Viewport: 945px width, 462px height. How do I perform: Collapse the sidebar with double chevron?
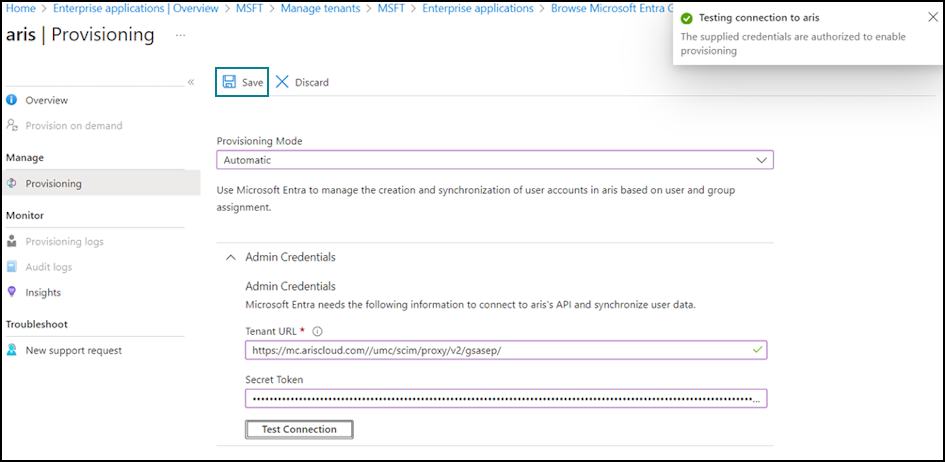pyautogui.click(x=191, y=82)
